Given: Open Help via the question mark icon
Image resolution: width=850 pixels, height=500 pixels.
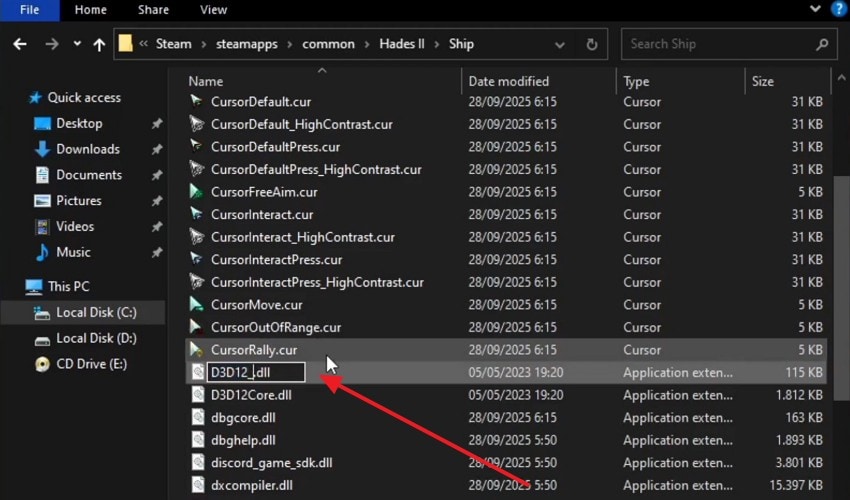Looking at the screenshot, I should (839, 9).
